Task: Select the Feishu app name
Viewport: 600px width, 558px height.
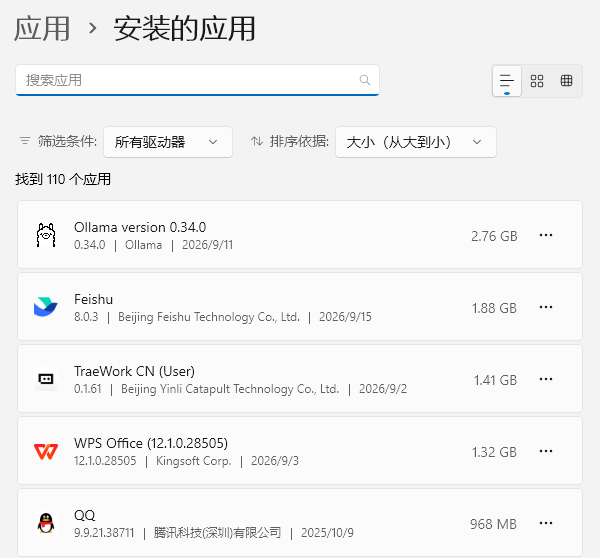Action: 93,299
